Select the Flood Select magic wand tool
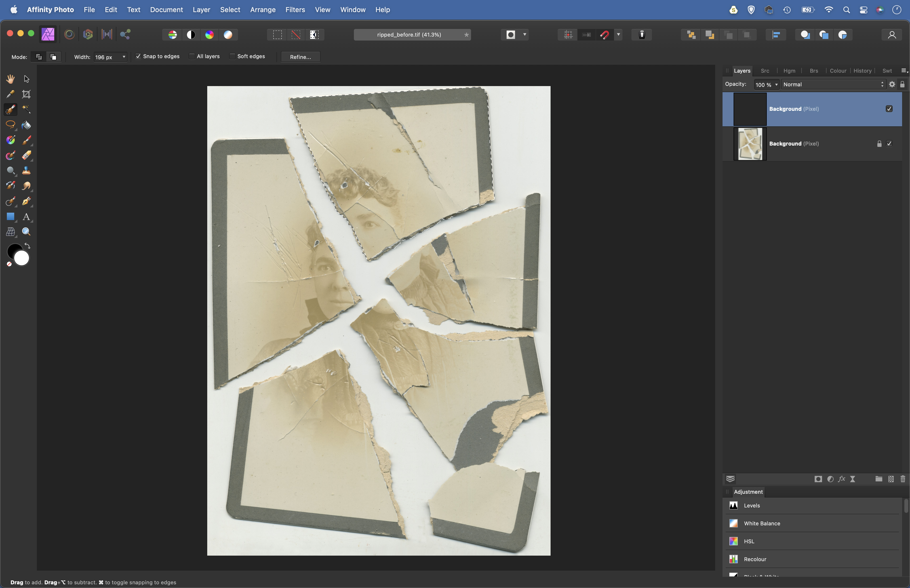Viewport: 910px width, 588px height. pyautogui.click(x=26, y=109)
